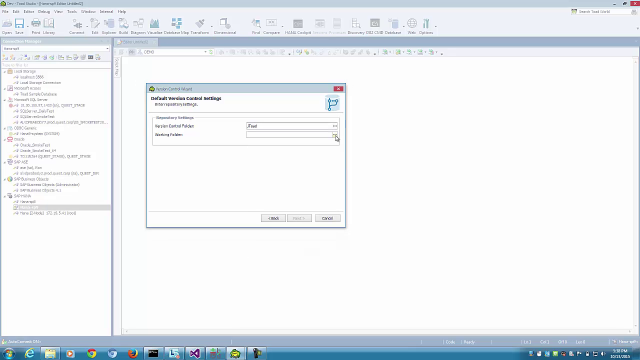Click the Database toolbar icon
Image resolution: width=640 pixels, height=360 pixels.
[x=393, y=26]
